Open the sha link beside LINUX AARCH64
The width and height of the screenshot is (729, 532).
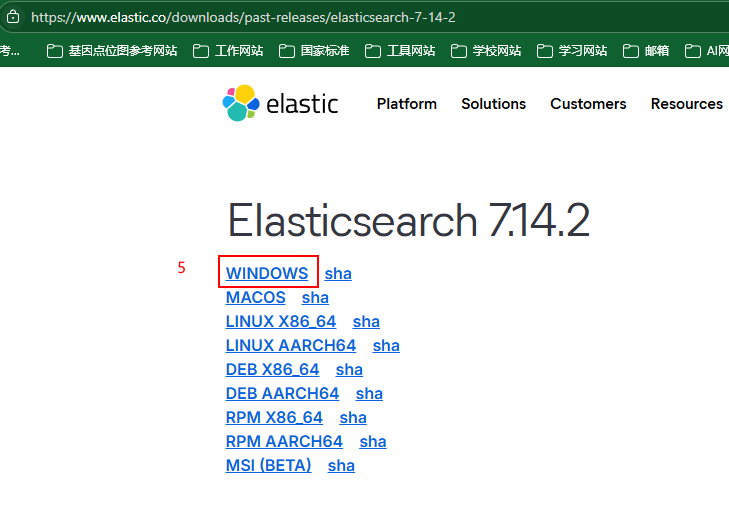(x=386, y=346)
